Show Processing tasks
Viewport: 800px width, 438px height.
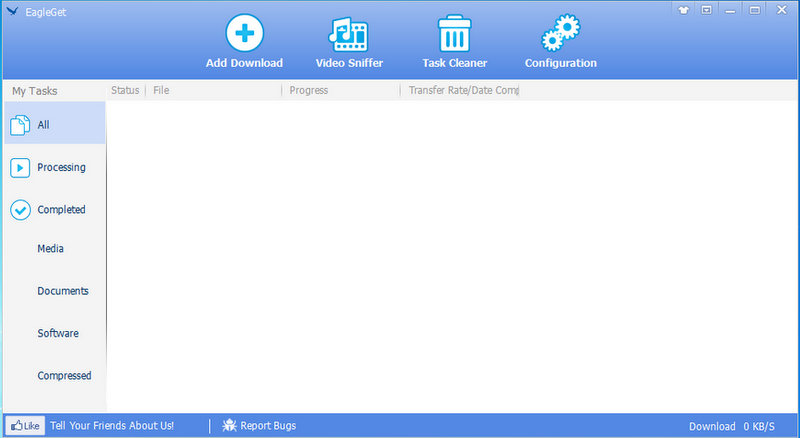coord(55,167)
